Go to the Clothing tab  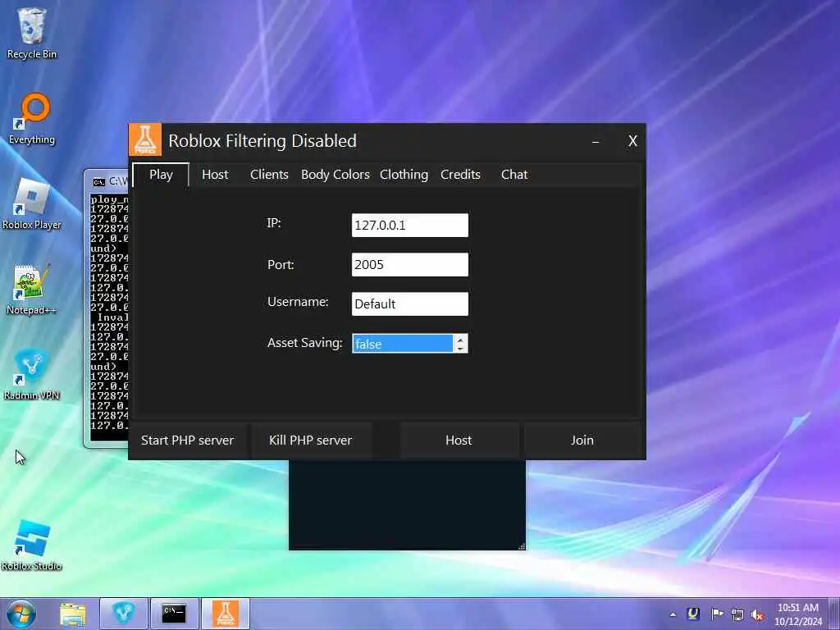click(404, 175)
